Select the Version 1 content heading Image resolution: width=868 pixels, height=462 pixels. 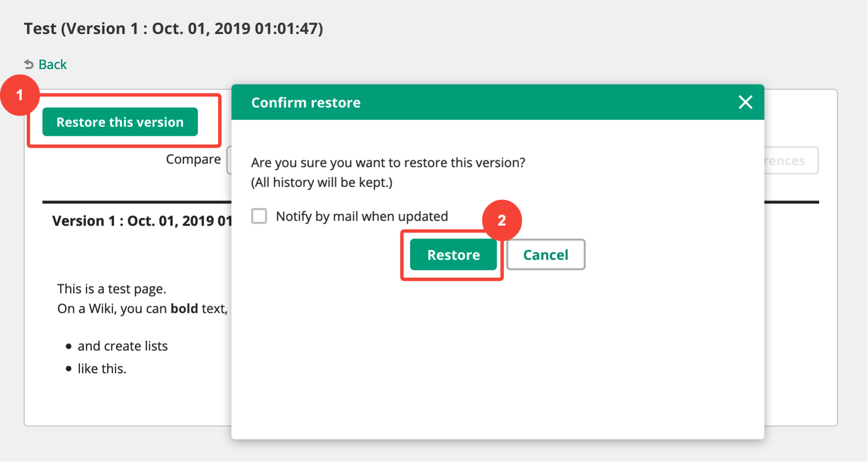142,221
